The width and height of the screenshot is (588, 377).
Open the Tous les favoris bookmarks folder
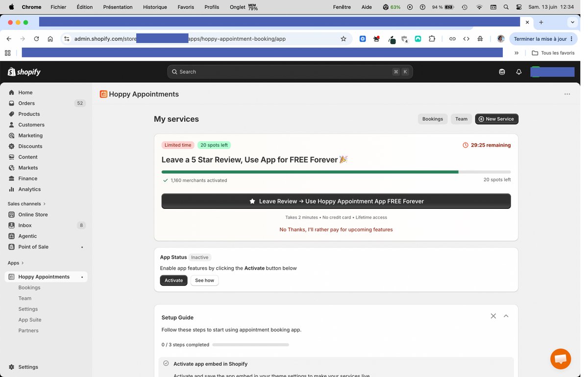tap(553, 53)
